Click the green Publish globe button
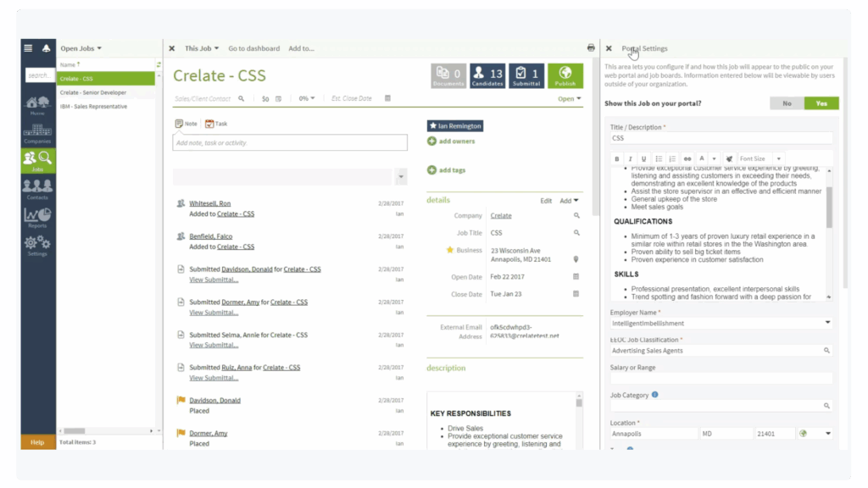 (565, 75)
